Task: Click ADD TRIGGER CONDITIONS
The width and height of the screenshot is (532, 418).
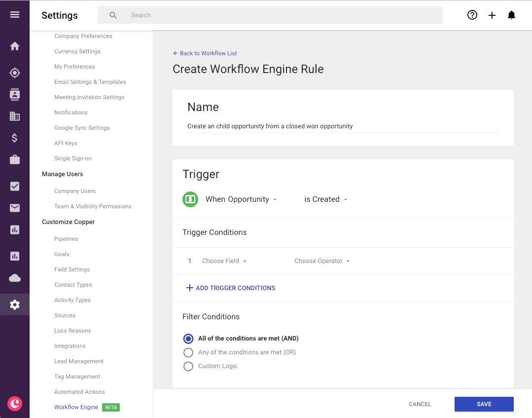Action: tap(236, 288)
